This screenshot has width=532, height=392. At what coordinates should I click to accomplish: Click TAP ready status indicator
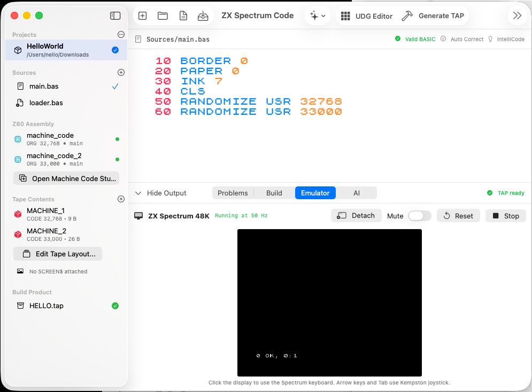[x=506, y=193]
